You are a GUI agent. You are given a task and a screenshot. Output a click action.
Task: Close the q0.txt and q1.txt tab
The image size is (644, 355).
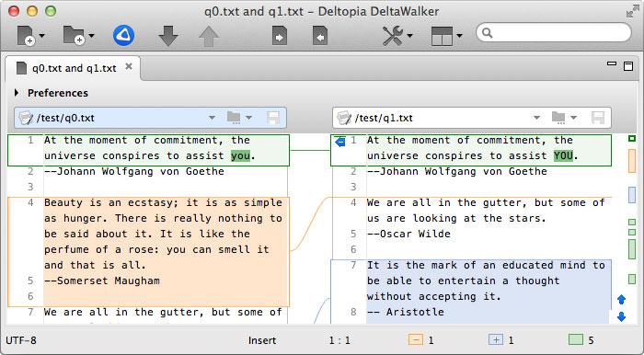[x=129, y=66]
